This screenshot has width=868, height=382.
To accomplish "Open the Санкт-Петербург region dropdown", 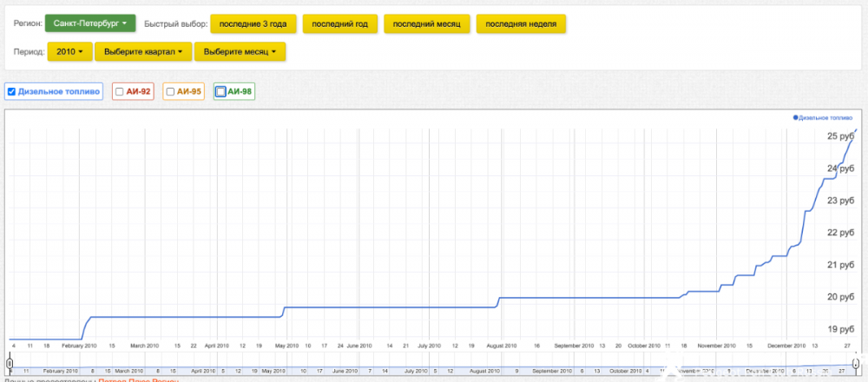I will tap(89, 23).
